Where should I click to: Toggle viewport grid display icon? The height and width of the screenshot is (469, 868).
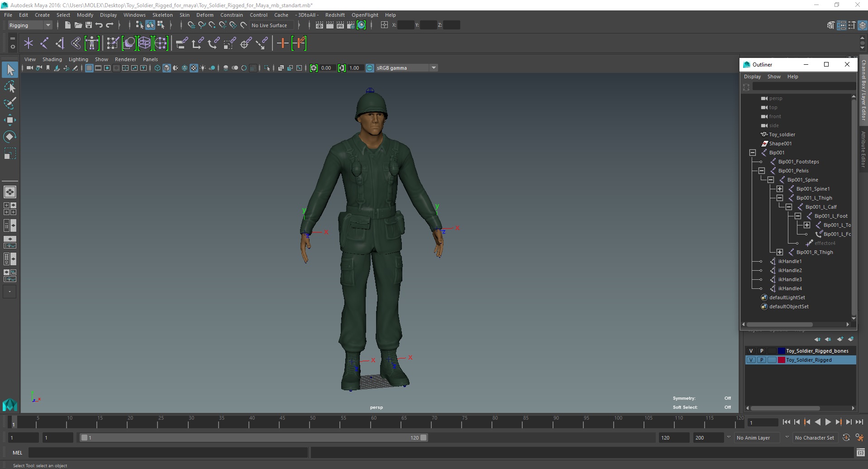click(x=89, y=68)
